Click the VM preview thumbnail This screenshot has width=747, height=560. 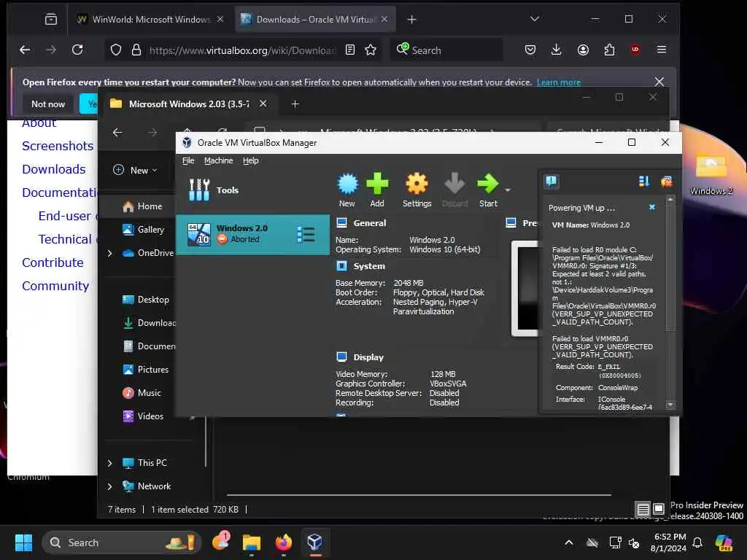[525, 288]
